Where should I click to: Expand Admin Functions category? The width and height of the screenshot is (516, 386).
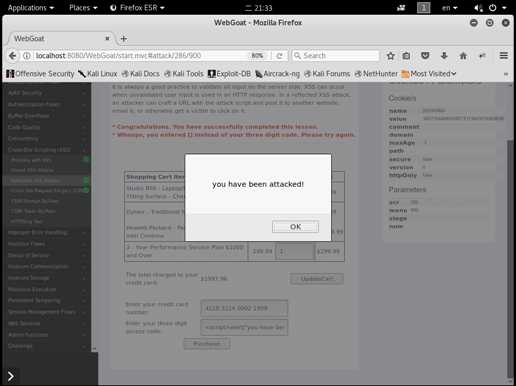(47, 334)
